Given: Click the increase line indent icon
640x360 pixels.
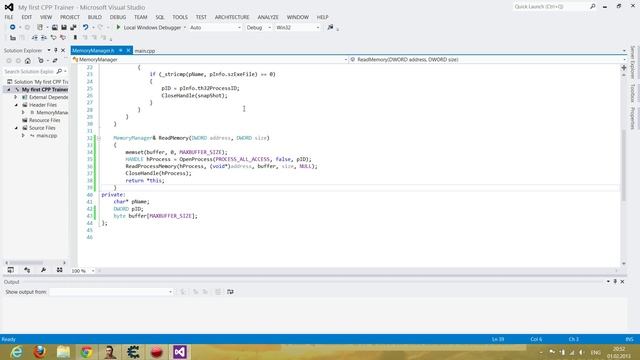Looking at the screenshot, I should pos(44,38).
